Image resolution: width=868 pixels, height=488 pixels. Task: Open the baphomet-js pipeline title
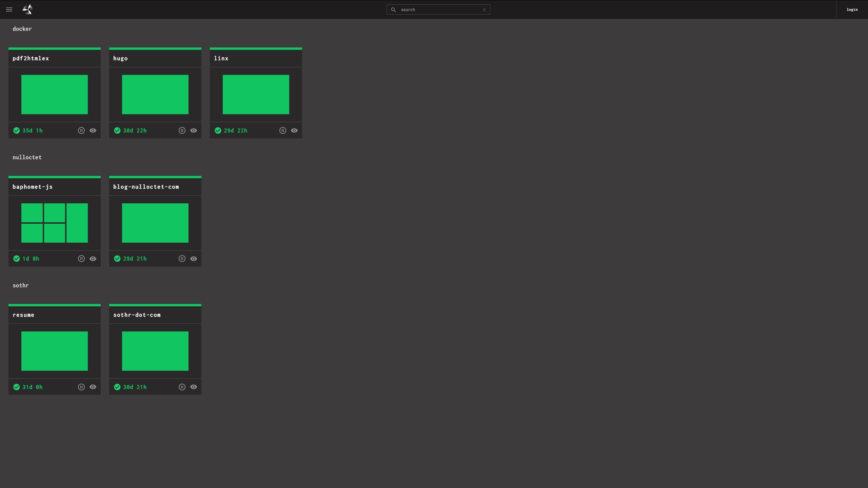pyautogui.click(x=33, y=187)
